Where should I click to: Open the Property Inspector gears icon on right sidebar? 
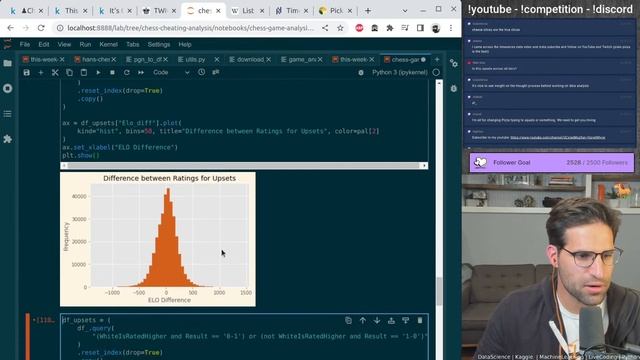point(453,63)
